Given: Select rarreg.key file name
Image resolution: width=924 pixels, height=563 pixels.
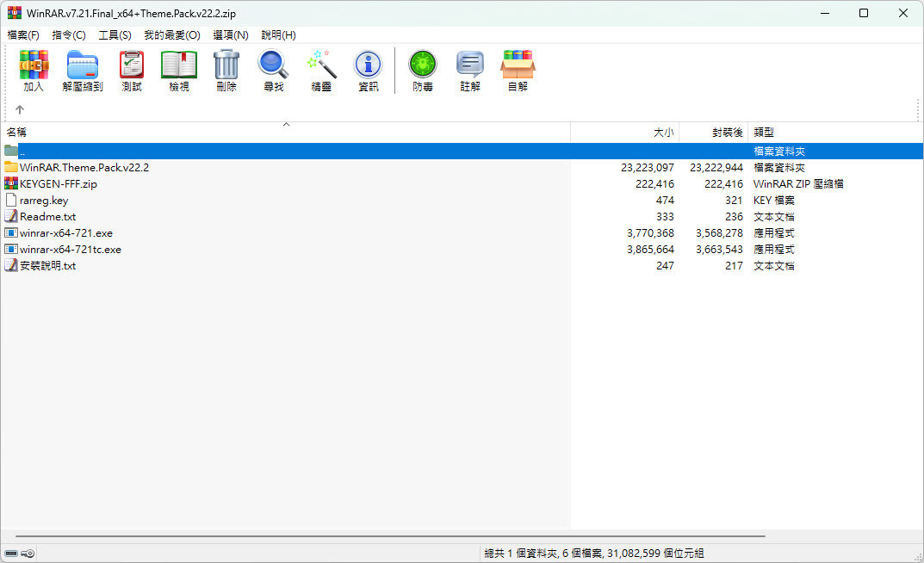Looking at the screenshot, I should [44, 201].
